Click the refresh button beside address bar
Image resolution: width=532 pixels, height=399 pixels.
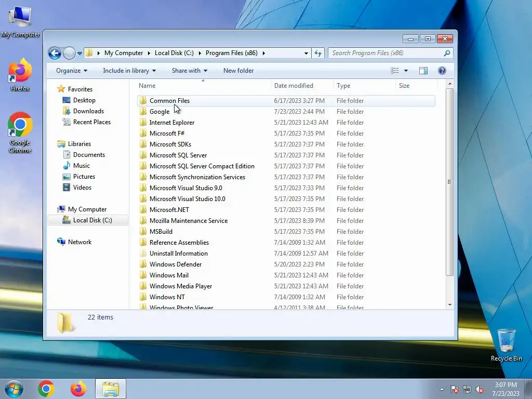[318, 53]
